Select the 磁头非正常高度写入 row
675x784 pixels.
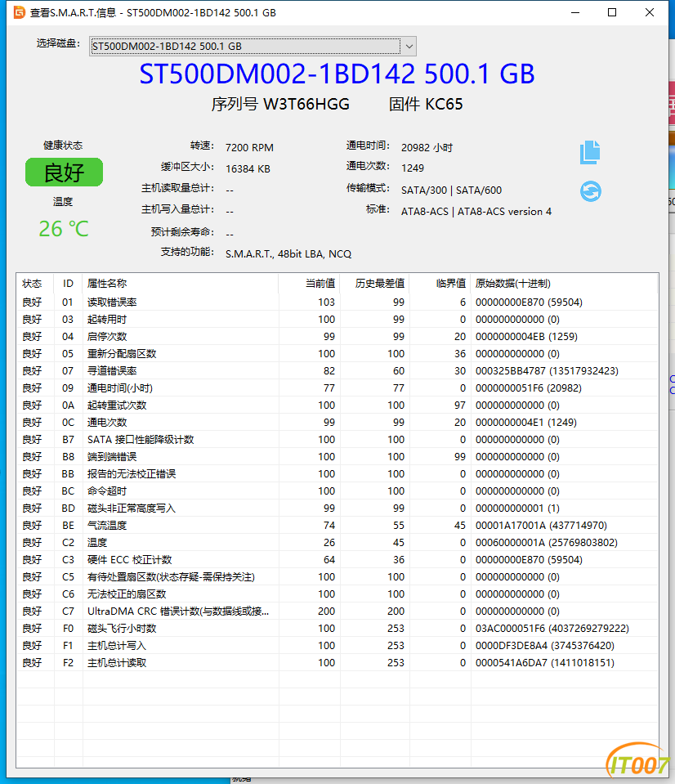pyautogui.click(x=337, y=508)
